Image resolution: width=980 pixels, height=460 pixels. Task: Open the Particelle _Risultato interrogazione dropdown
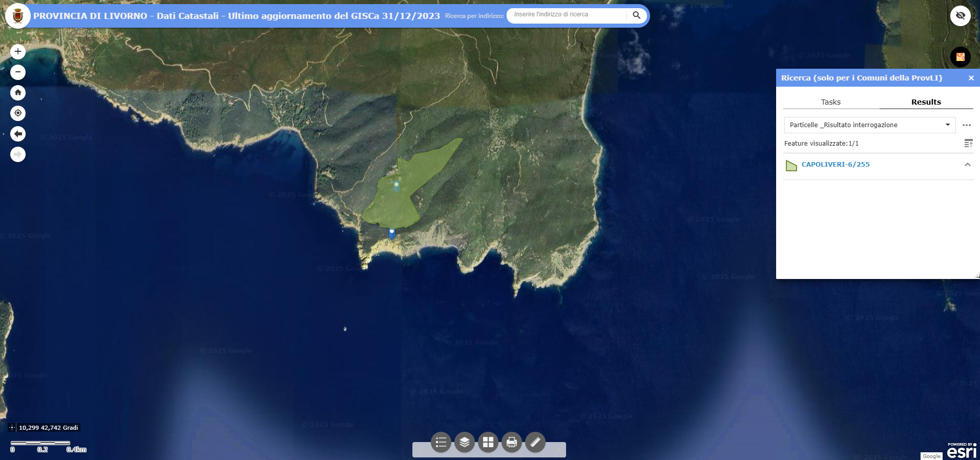[x=869, y=125]
